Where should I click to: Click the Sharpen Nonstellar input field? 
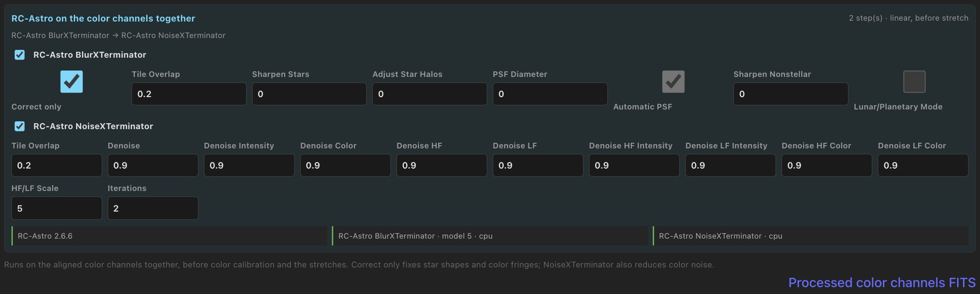[x=791, y=94]
